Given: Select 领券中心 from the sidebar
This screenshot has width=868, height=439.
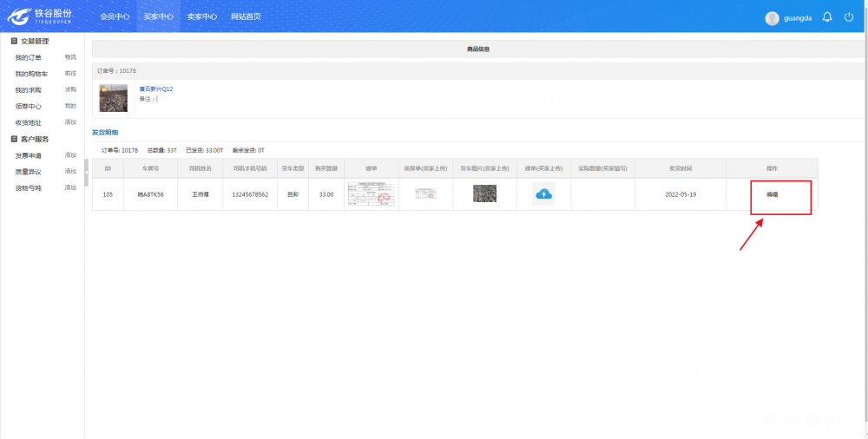Looking at the screenshot, I should pyautogui.click(x=28, y=106).
